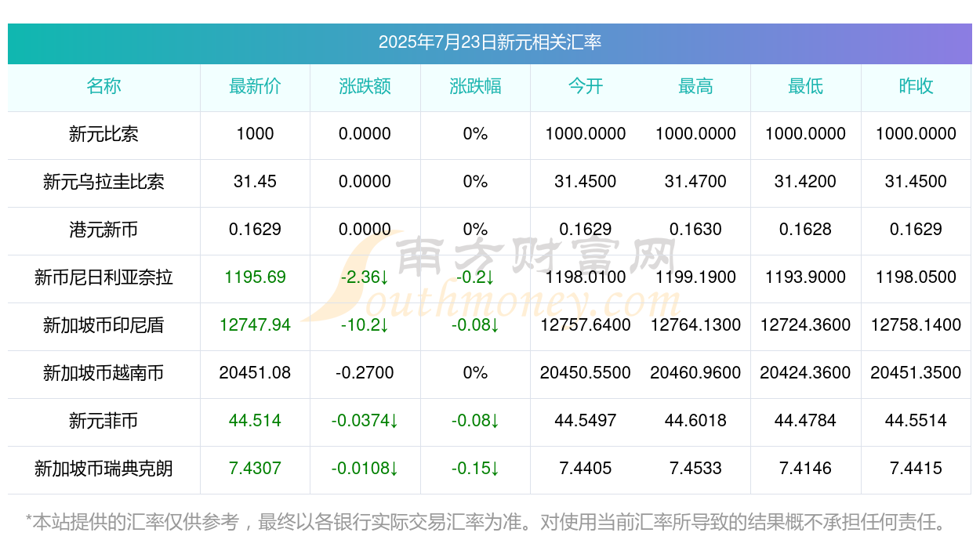Click the change amount -0.0374↓
The width and height of the screenshot is (980, 547).
pyautogui.click(x=365, y=421)
